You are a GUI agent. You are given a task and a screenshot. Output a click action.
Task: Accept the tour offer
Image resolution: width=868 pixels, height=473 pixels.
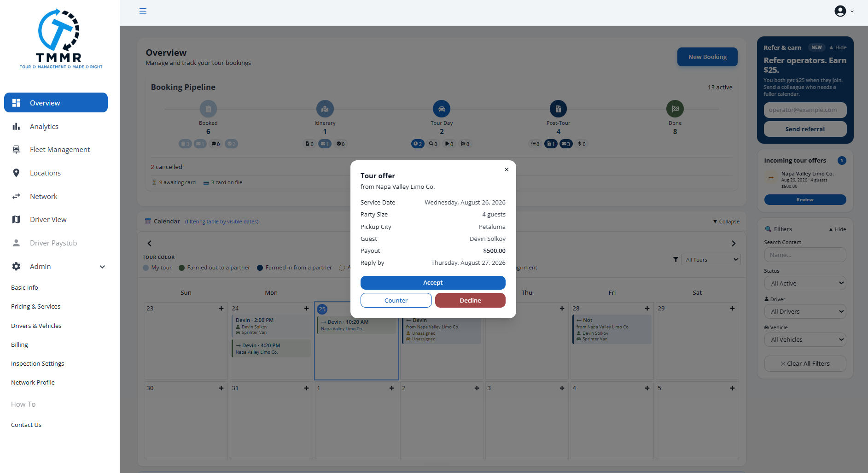click(433, 283)
